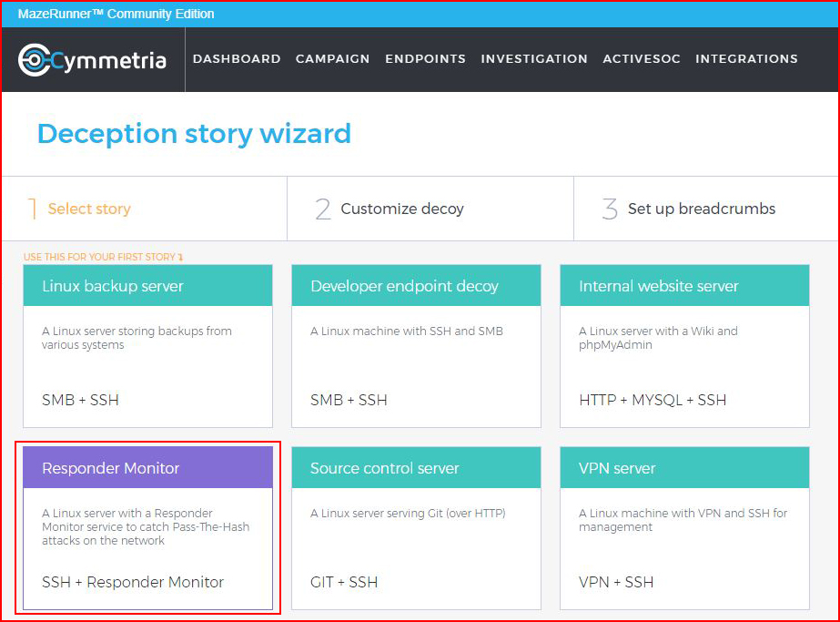Click the MazeRunner Community Edition banner text
The height and width of the screenshot is (622, 840).
(x=116, y=14)
